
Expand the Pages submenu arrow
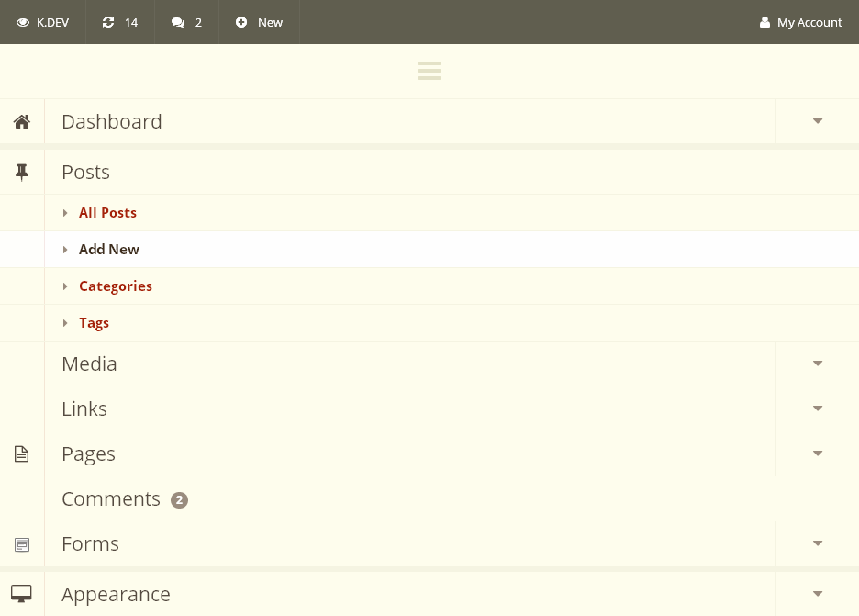point(818,454)
